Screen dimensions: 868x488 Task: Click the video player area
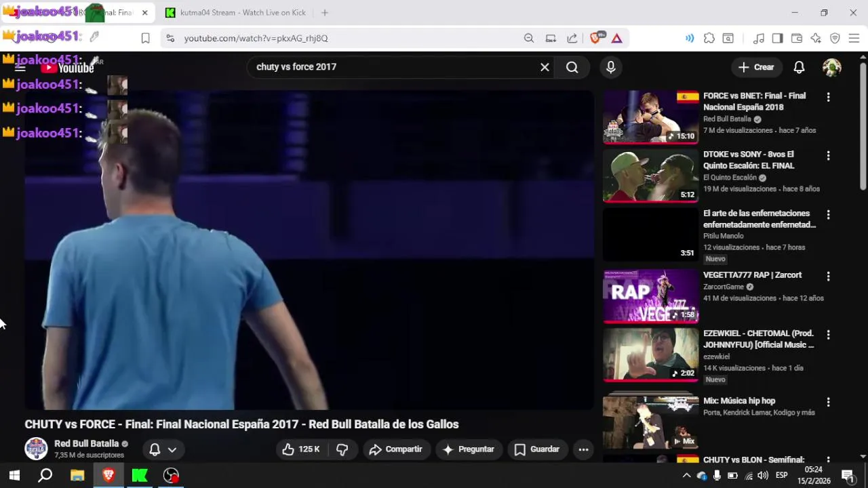pos(309,250)
